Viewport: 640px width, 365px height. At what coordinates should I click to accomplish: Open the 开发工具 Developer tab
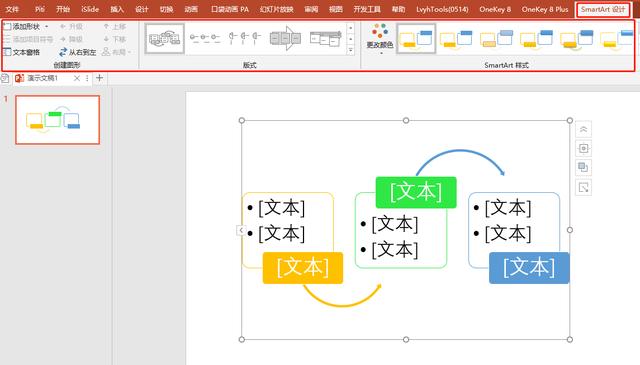pyautogui.click(x=367, y=9)
